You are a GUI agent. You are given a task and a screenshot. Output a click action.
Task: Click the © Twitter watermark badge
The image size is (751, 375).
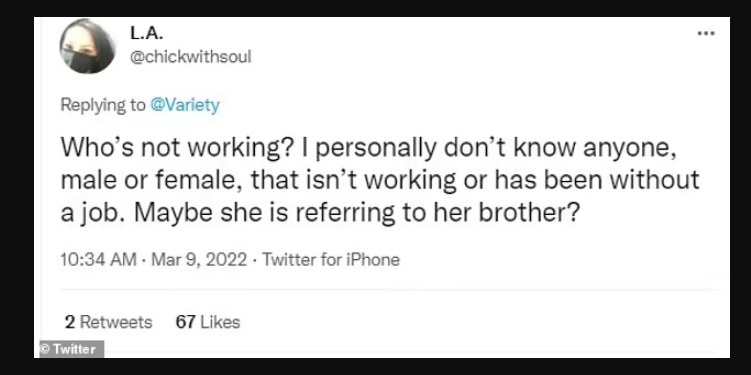coord(69,349)
